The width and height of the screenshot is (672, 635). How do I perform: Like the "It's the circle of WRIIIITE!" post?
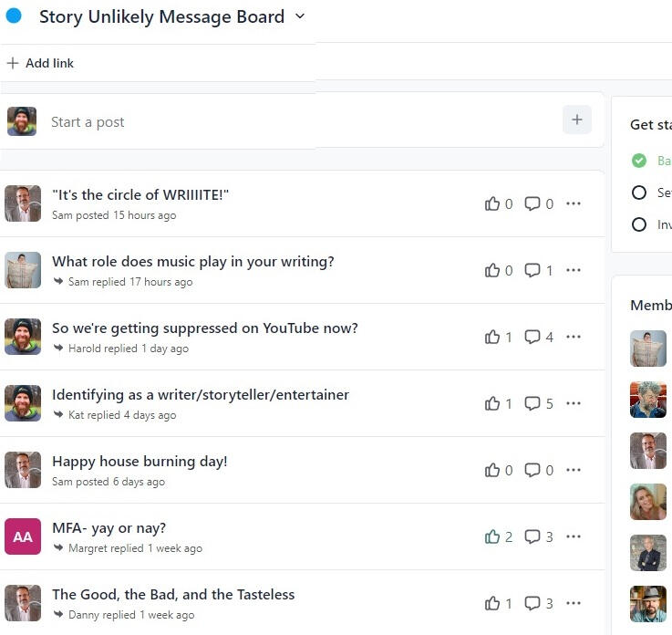pyautogui.click(x=492, y=203)
